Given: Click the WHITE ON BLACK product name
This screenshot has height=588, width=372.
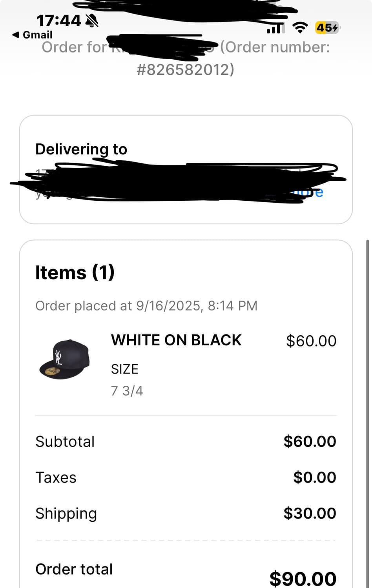Looking at the screenshot, I should click(x=176, y=340).
